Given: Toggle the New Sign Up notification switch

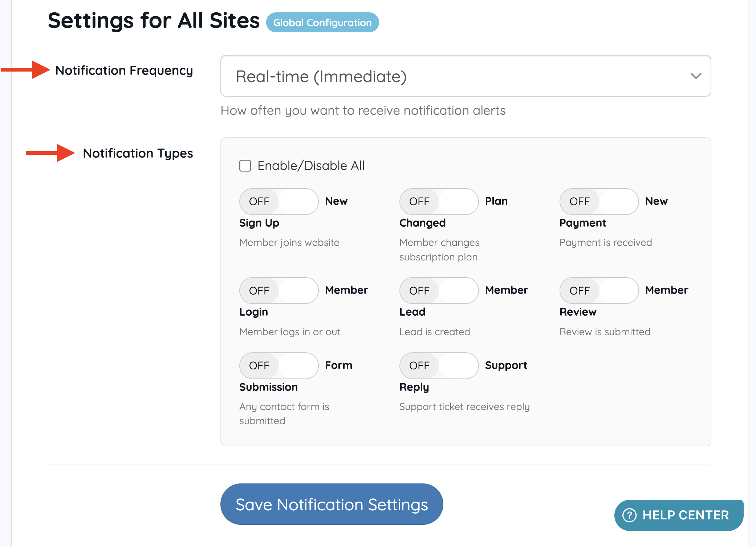Looking at the screenshot, I should click(x=279, y=202).
